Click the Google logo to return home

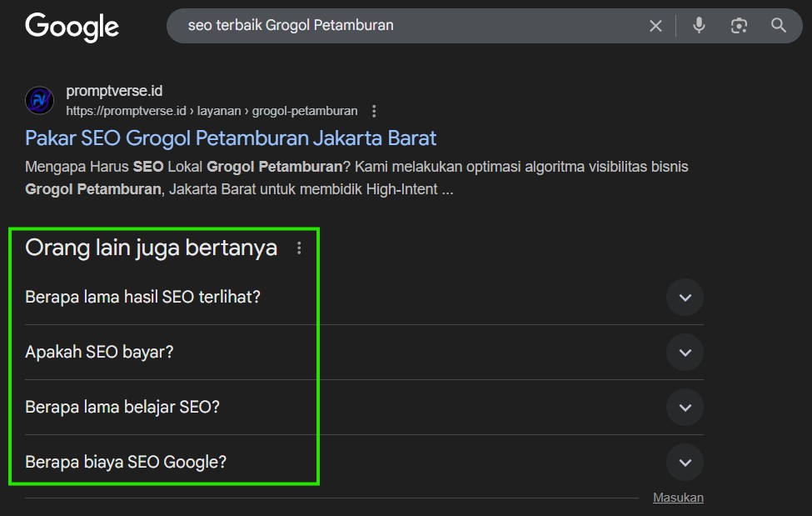coord(72,27)
